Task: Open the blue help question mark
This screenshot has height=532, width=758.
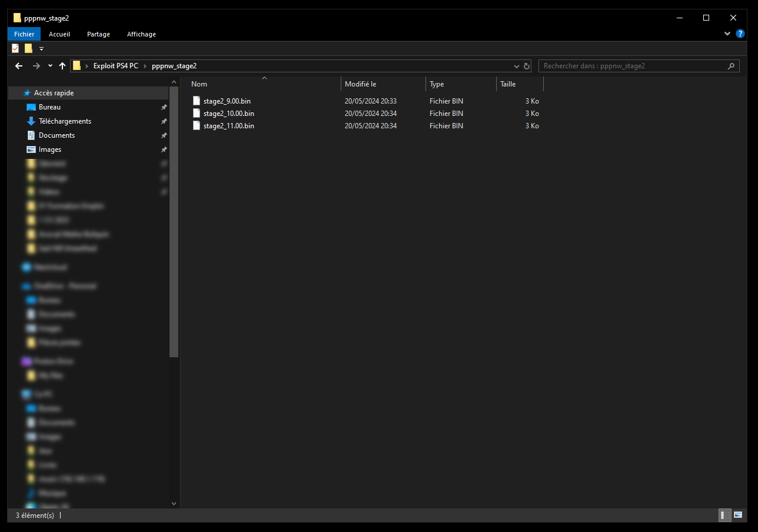Action: tap(740, 34)
